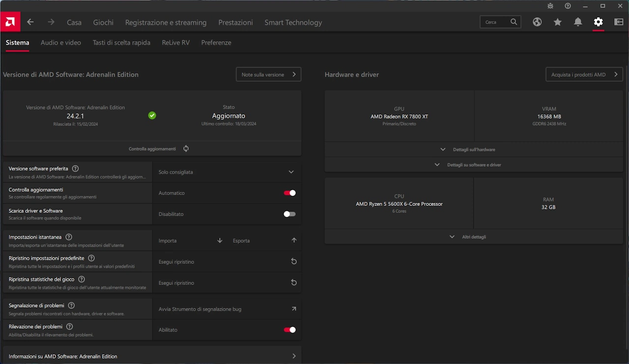Viewport: 629px width, 364px height.
Task: Click the refresh icon beside Controlla aggiornamenti
Action: click(x=186, y=148)
